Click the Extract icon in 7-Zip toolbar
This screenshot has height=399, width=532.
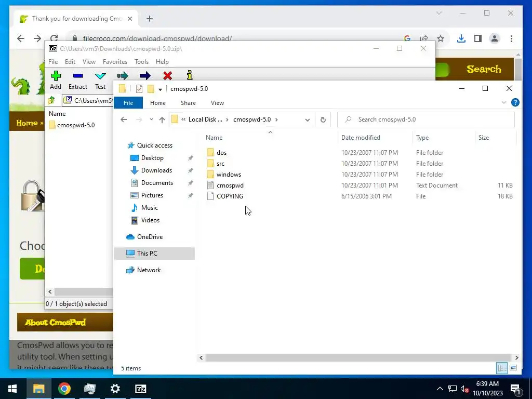(x=78, y=76)
